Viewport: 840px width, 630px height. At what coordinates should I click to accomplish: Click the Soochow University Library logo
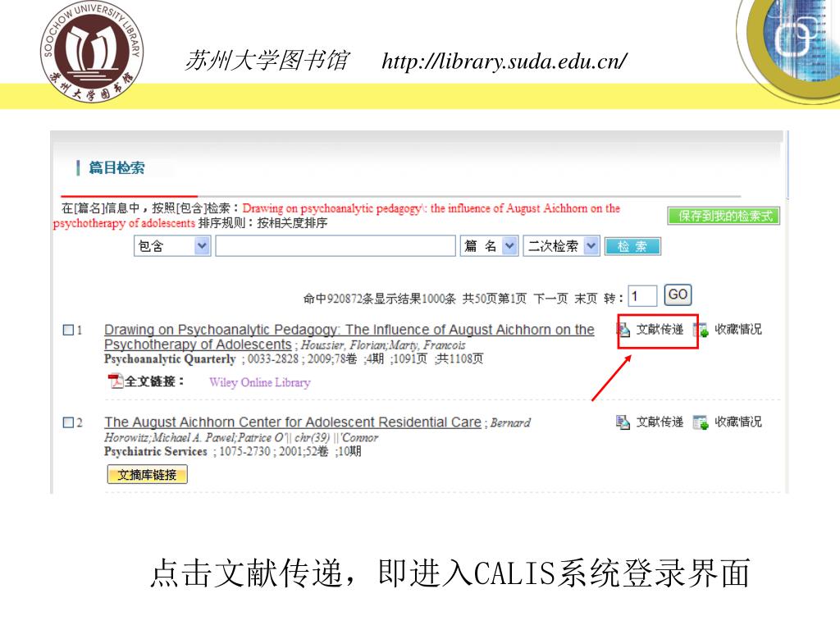point(92,52)
